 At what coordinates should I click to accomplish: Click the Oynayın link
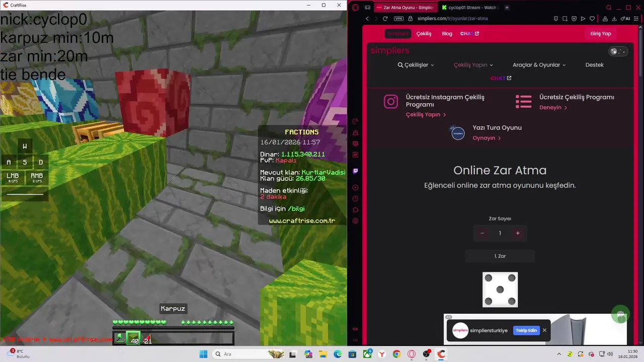click(487, 138)
